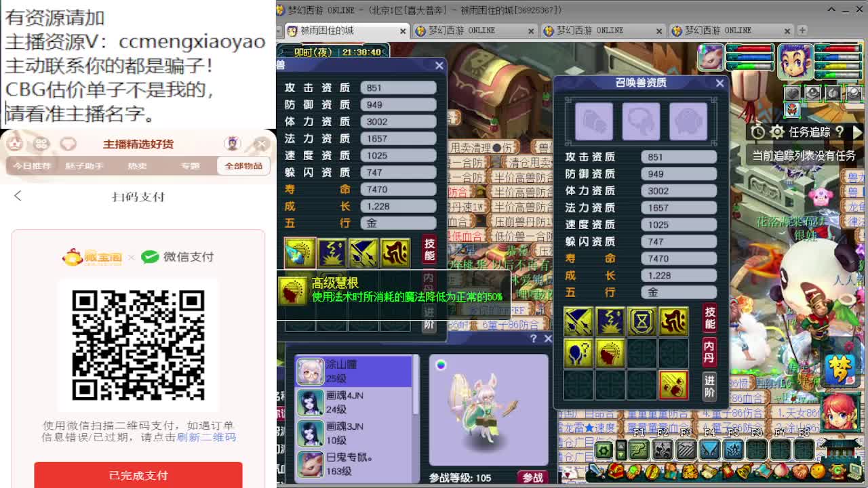Open 进阶 tab in right 召唤兽资质 panel
Screen dimensions: 868x488
(x=709, y=386)
